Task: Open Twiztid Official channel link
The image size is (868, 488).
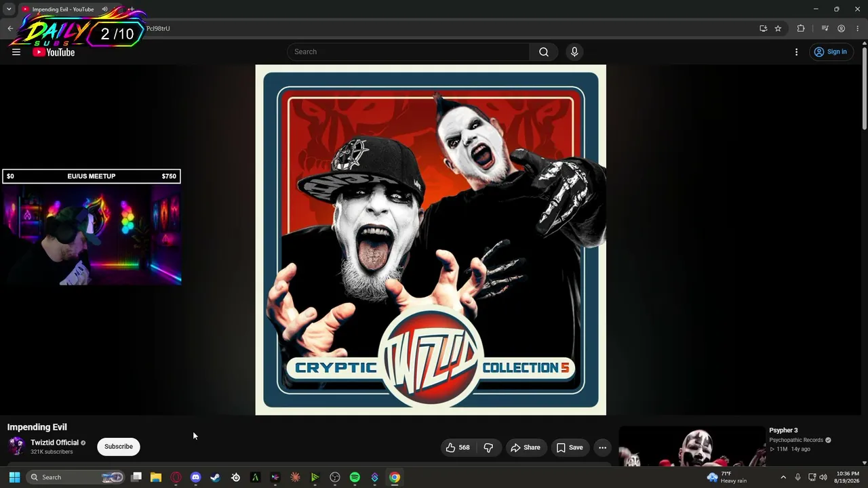Action: click(x=55, y=443)
